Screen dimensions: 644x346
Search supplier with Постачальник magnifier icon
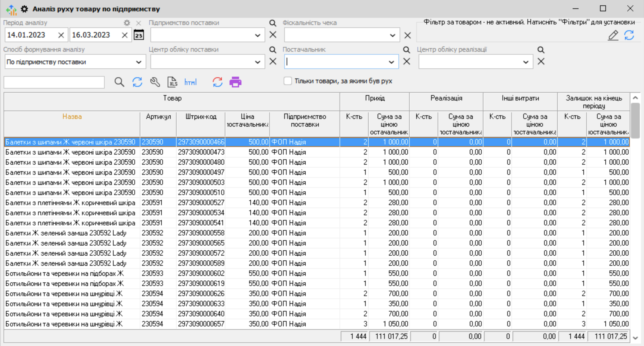tap(406, 50)
